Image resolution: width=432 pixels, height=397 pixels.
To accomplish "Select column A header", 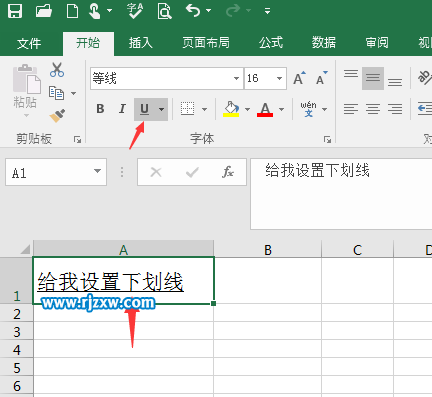I will pos(124,250).
